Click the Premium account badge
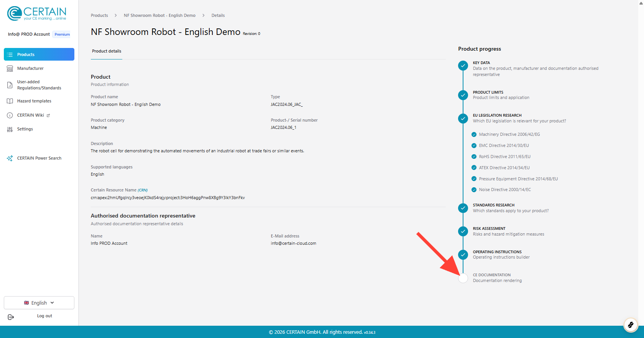Image resolution: width=644 pixels, height=338 pixels. tap(62, 35)
